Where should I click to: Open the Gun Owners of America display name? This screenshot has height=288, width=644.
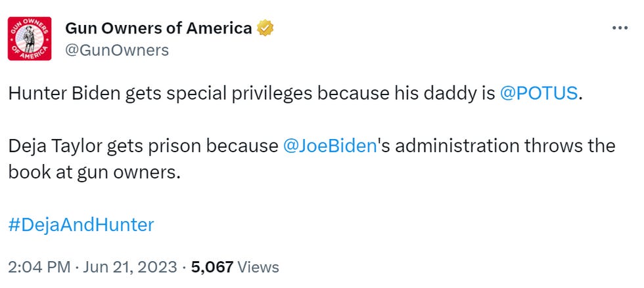click(x=158, y=28)
